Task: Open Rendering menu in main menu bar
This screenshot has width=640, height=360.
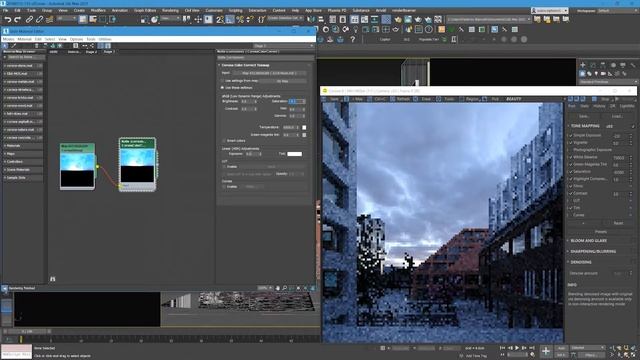Action: [170, 10]
